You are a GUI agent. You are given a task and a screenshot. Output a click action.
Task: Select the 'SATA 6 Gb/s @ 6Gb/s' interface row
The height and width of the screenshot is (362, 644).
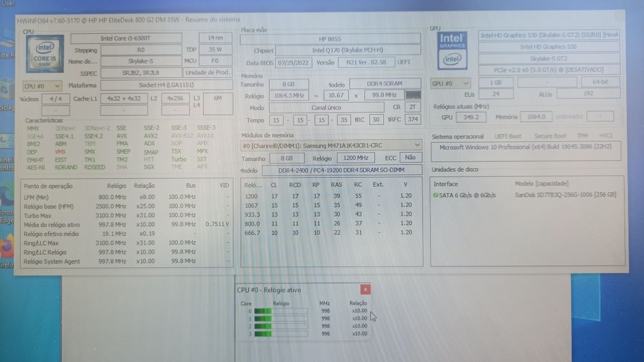(468, 195)
